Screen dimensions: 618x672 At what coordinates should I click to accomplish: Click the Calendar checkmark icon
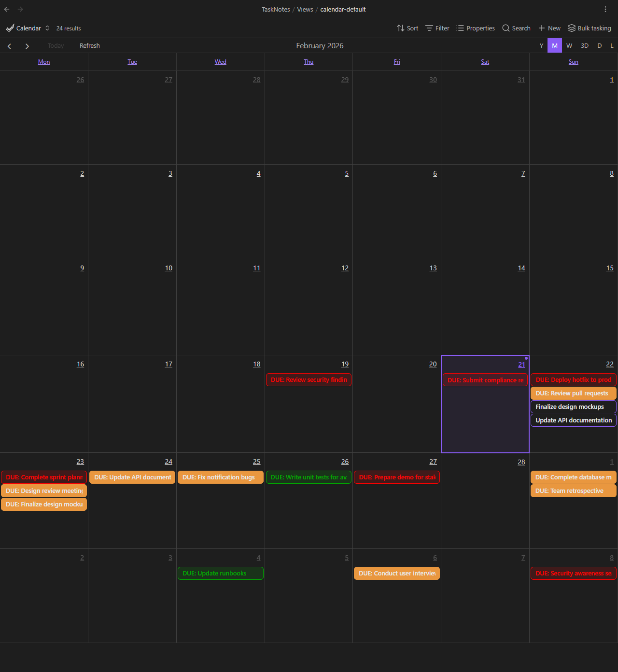[10, 28]
